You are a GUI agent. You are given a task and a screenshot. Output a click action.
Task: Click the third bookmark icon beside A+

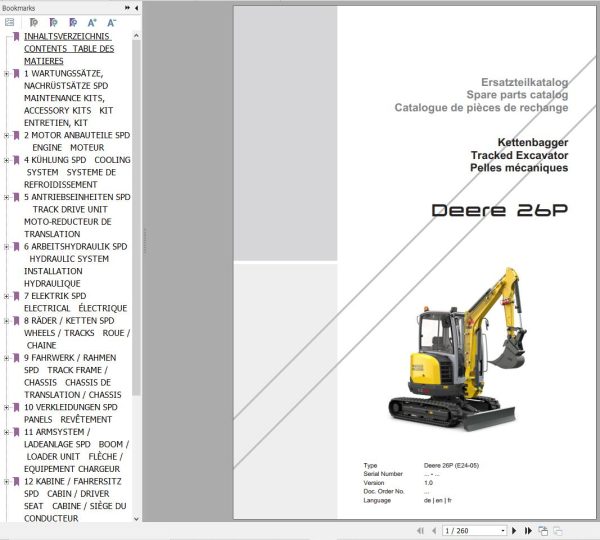[x=73, y=23]
